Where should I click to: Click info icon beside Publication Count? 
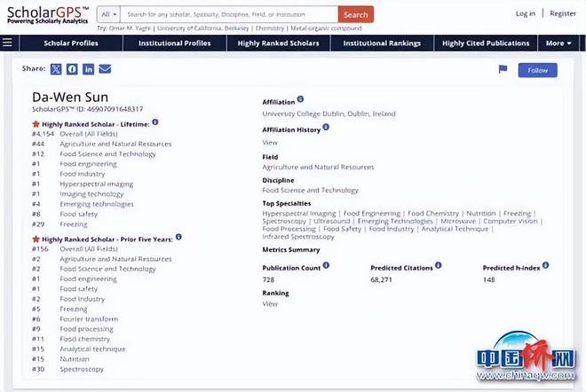coord(328,266)
